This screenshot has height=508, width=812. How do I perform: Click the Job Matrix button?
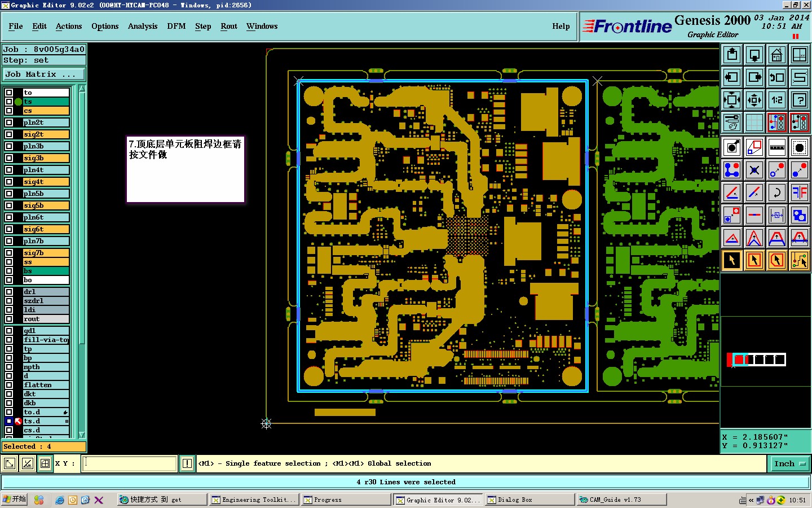pyautogui.click(x=44, y=75)
